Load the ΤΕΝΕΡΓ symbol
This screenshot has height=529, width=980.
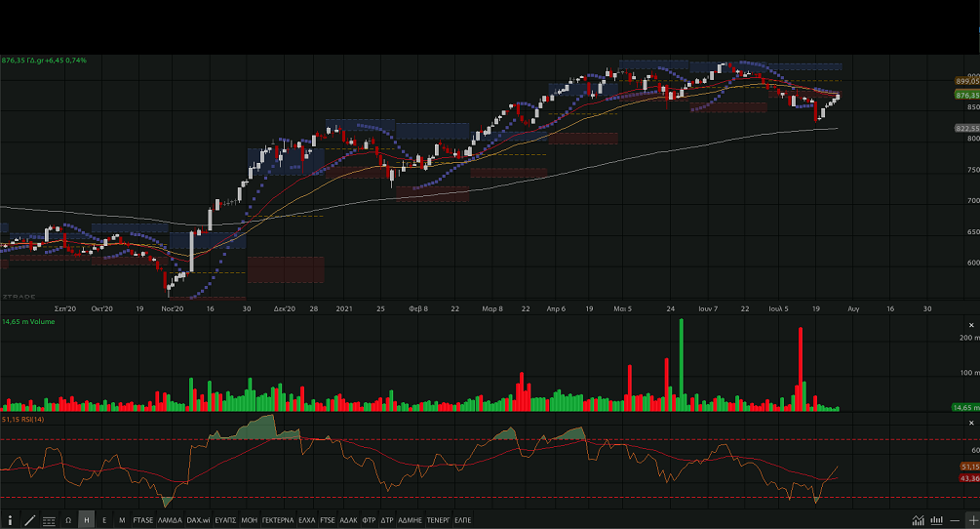438,520
